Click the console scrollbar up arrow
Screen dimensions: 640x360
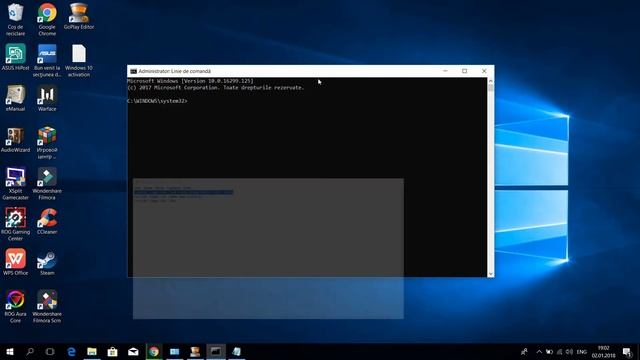coord(491,81)
